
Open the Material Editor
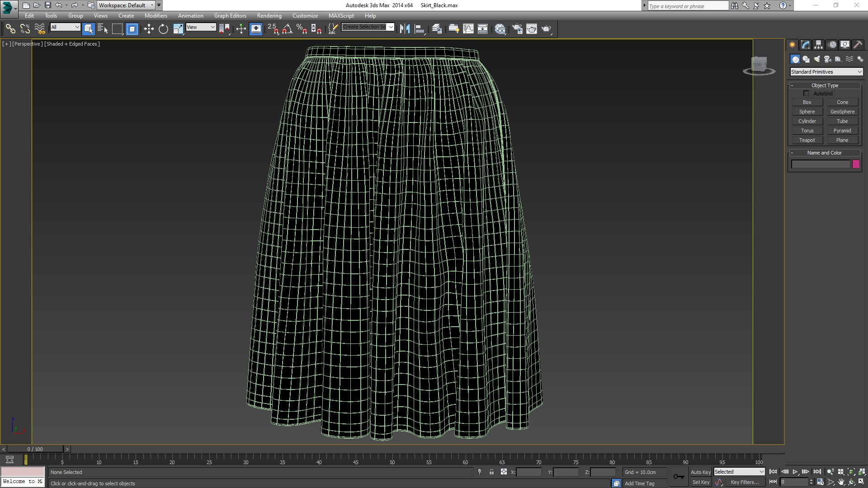[x=500, y=29]
